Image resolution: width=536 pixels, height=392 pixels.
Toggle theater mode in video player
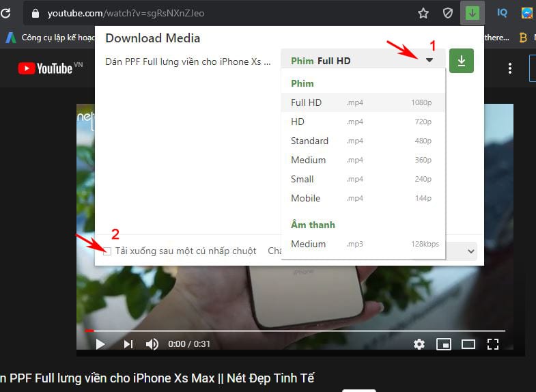pyautogui.click(x=468, y=344)
